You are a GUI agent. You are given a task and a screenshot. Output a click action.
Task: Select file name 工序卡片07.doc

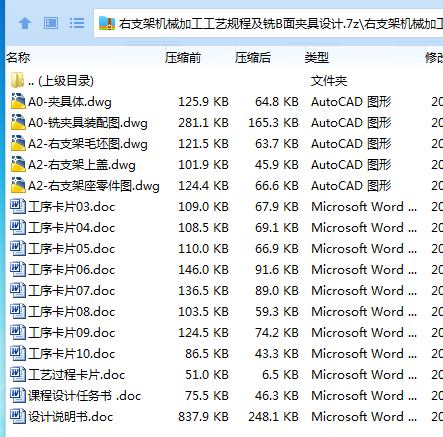72,291
